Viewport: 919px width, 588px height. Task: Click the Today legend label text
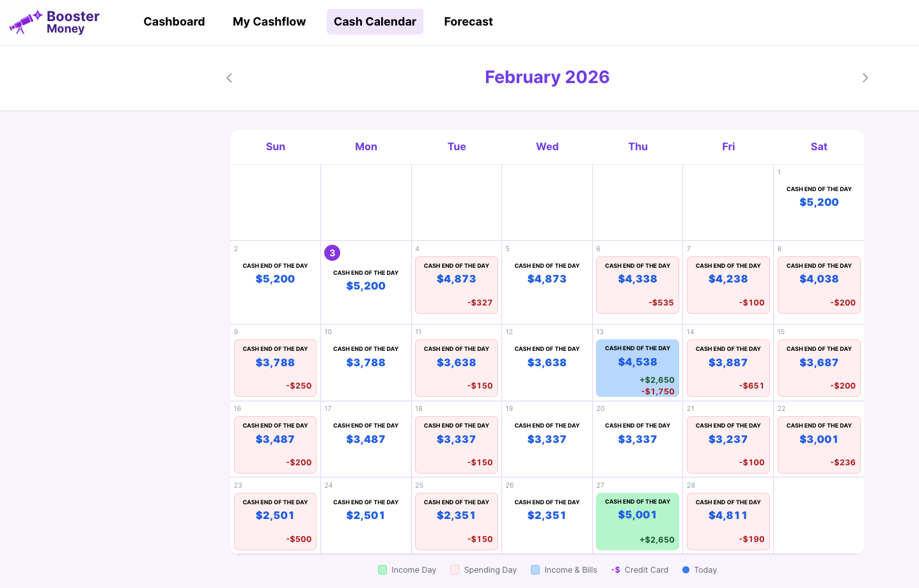(x=705, y=569)
